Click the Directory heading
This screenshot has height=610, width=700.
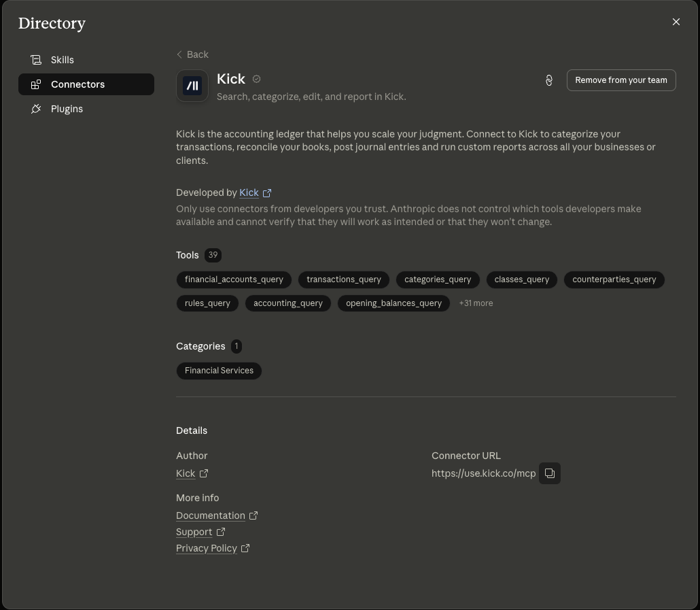tap(52, 23)
